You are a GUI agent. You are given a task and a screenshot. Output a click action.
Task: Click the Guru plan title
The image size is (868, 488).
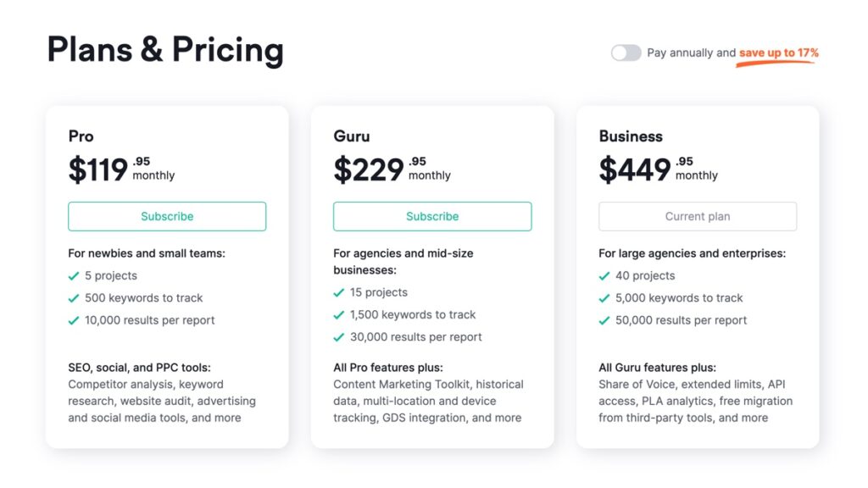pyautogui.click(x=352, y=136)
